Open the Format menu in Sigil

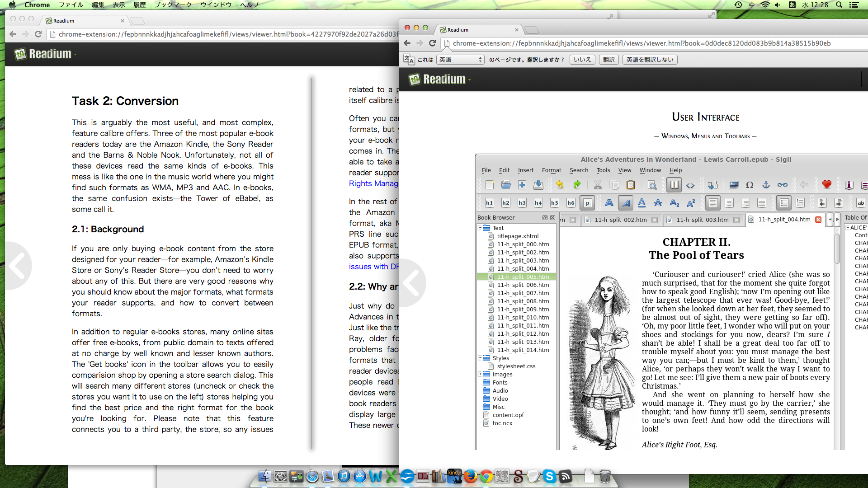pyautogui.click(x=550, y=170)
